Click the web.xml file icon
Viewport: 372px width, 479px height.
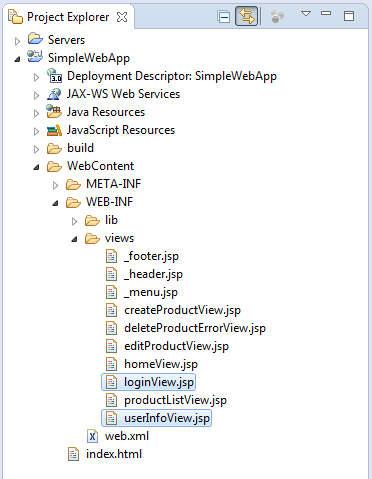92,436
